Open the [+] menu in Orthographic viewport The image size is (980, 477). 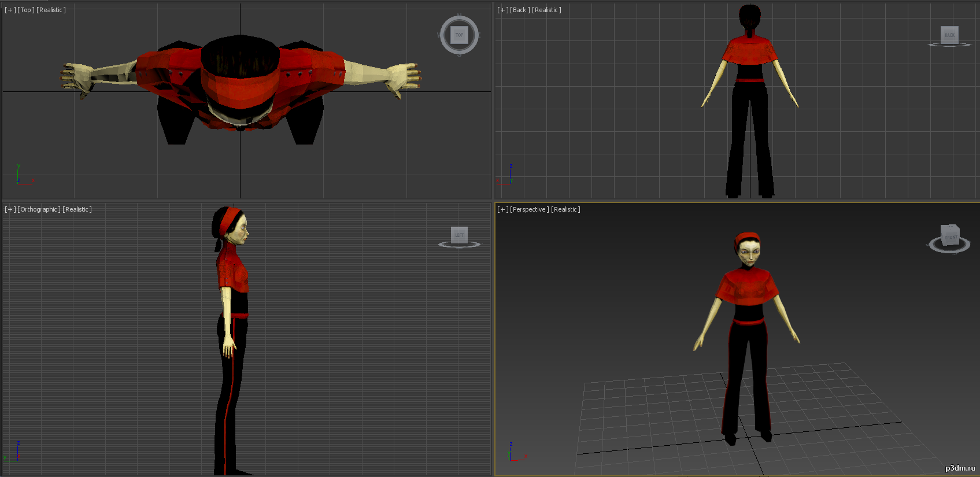(10, 209)
